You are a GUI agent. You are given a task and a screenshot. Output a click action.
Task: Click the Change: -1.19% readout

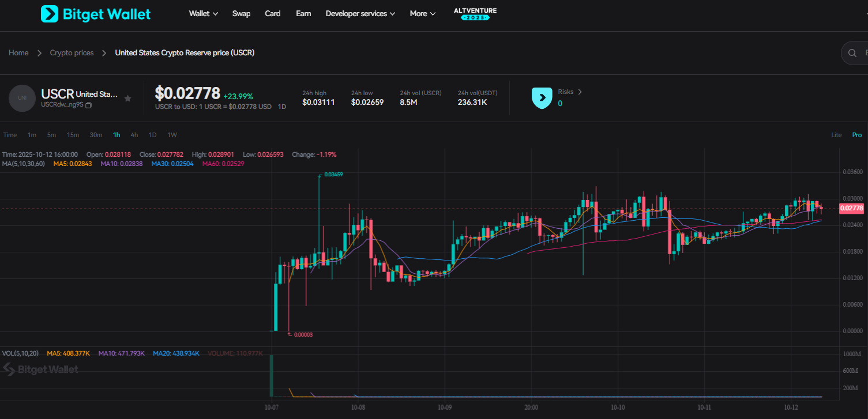[x=314, y=154]
